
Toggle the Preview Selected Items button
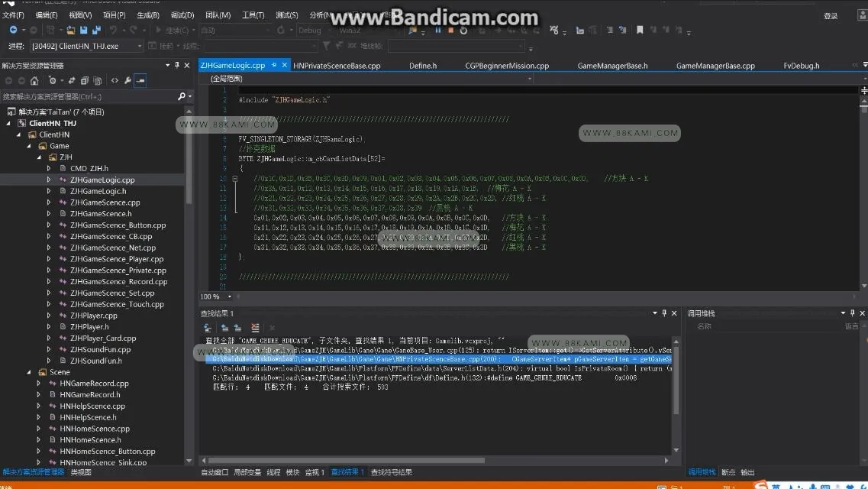(x=140, y=81)
